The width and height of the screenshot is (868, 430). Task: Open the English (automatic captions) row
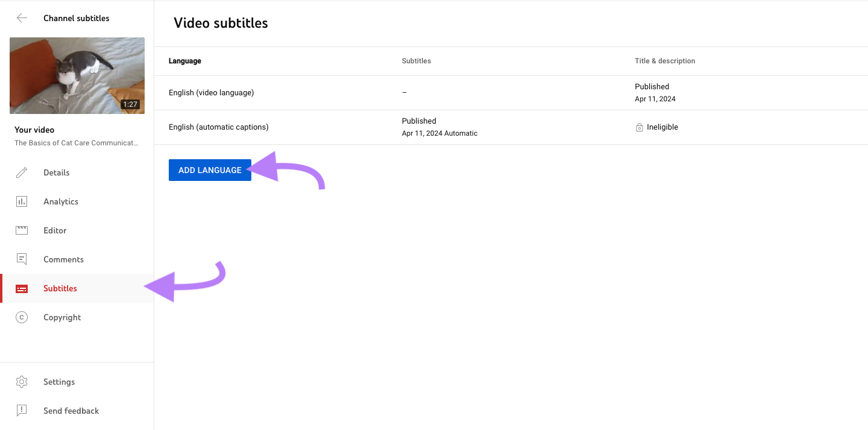pyautogui.click(x=218, y=127)
